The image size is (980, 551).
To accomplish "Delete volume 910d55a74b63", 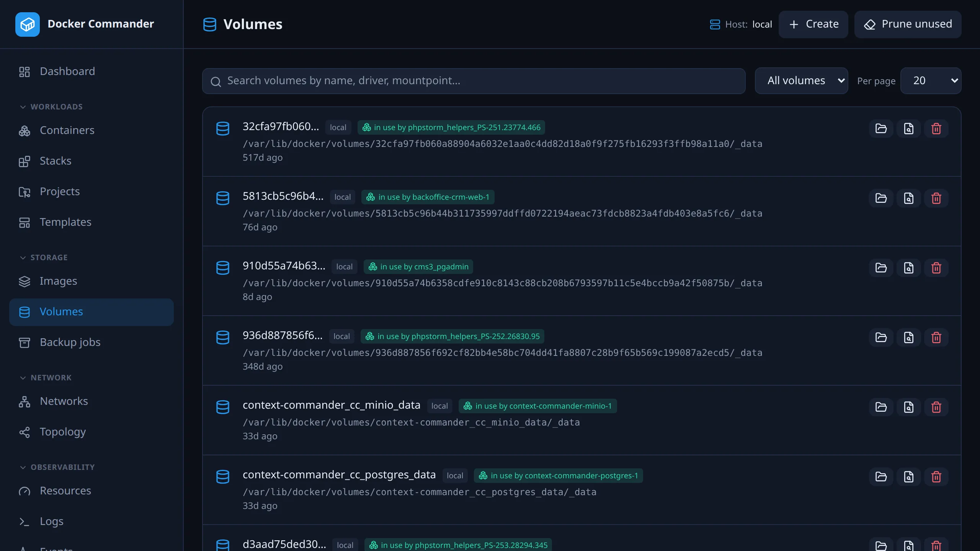I will tap(936, 268).
